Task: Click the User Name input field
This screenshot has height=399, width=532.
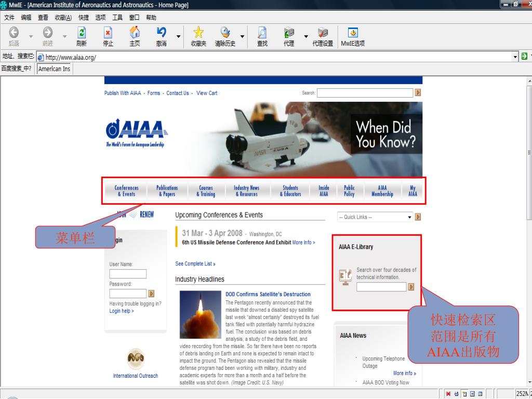Action: pos(128,274)
